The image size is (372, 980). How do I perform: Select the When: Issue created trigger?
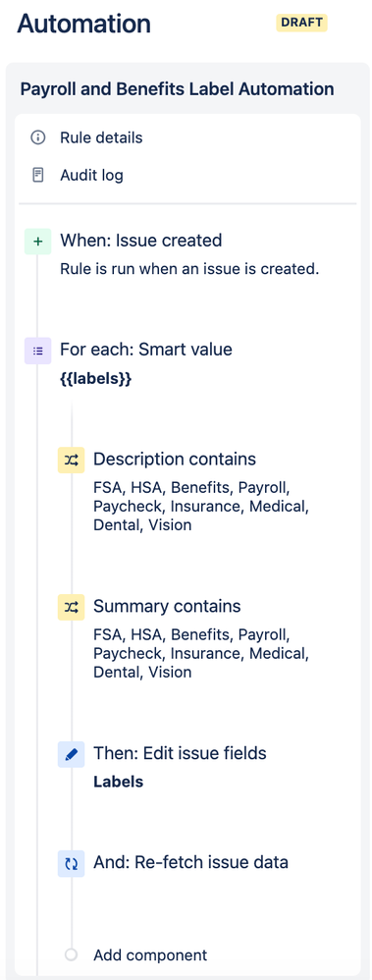pyautogui.click(x=140, y=240)
